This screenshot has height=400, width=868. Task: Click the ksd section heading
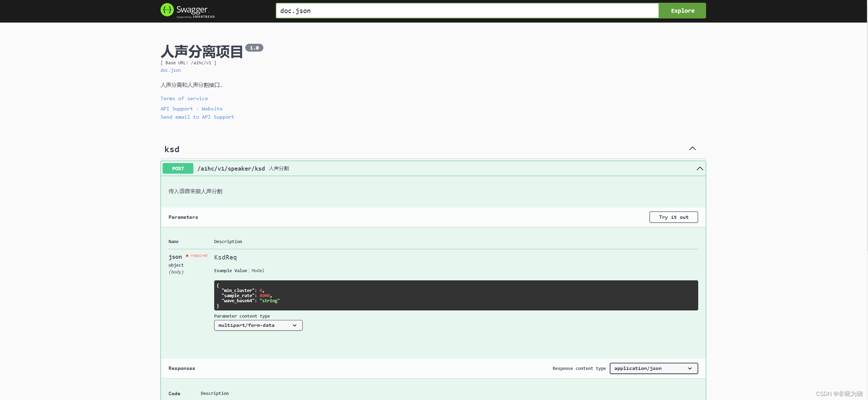[x=172, y=149]
